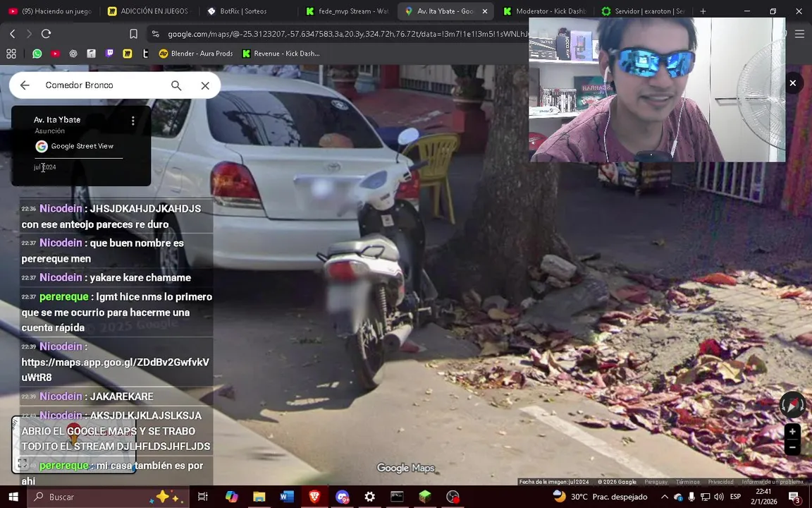Image resolution: width=812 pixels, height=508 pixels.
Task: Reload the current Google Maps page
Action: pos(46,34)
